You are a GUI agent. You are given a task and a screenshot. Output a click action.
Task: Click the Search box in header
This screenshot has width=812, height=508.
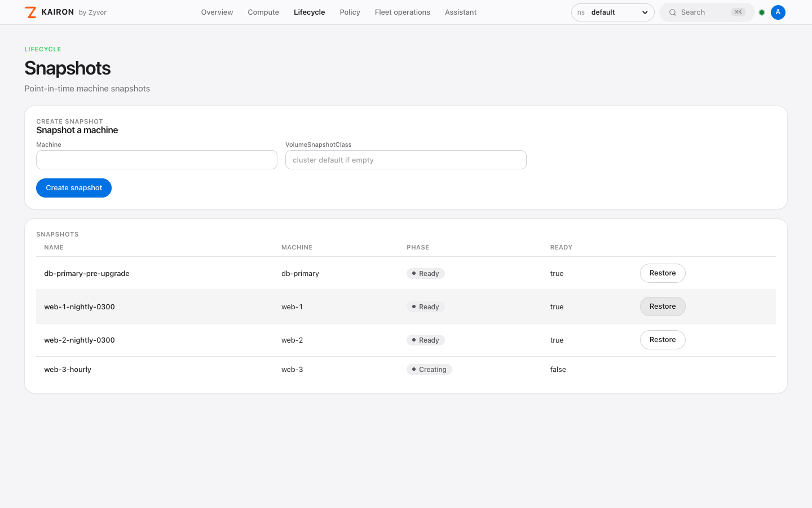[707, 12]
